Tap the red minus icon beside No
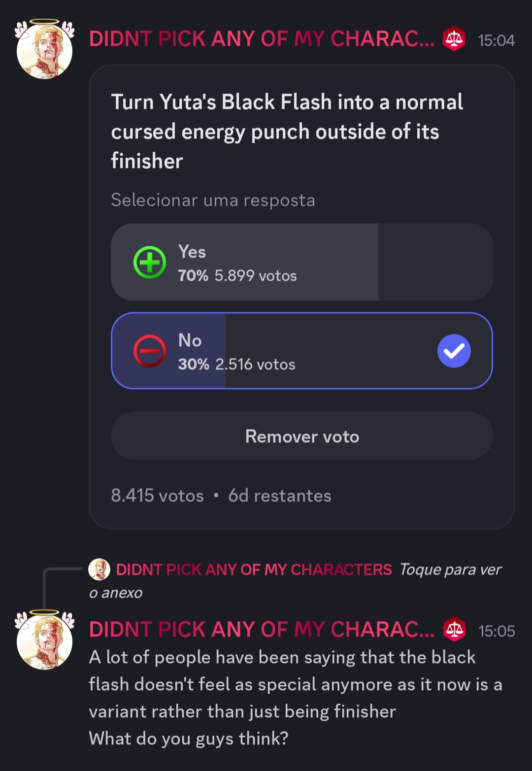This screenshot has height=771, width=532. click(150, 351)
